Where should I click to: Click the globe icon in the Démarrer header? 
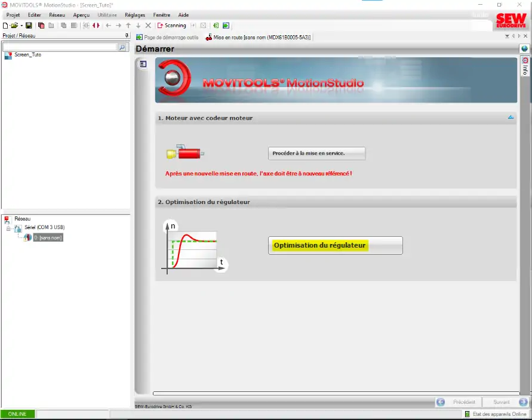pyautogui.click(x=524, y=49)
